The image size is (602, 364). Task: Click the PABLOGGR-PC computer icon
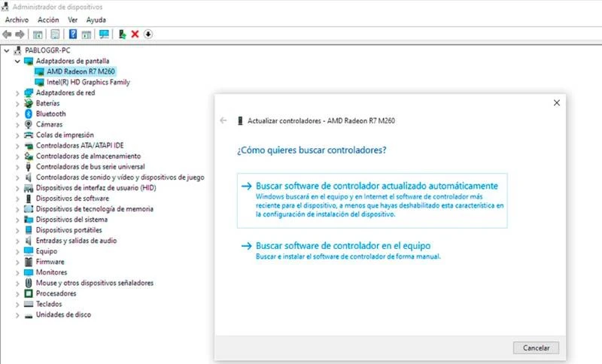coord(17,50)
